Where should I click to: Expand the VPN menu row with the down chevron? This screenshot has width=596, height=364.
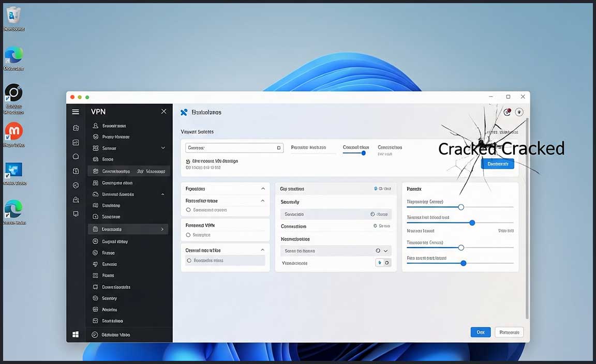pyautogui.click(x=163, y=148)
